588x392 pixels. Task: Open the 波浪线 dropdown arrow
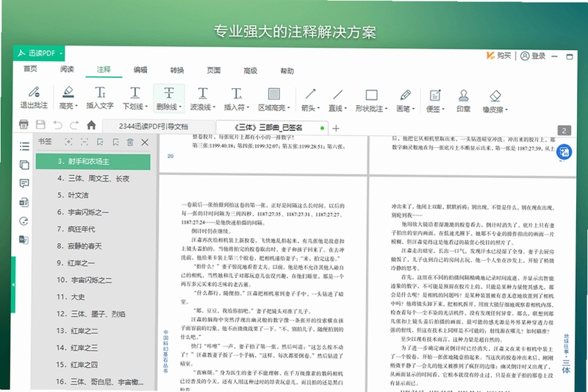pos(214,107)
